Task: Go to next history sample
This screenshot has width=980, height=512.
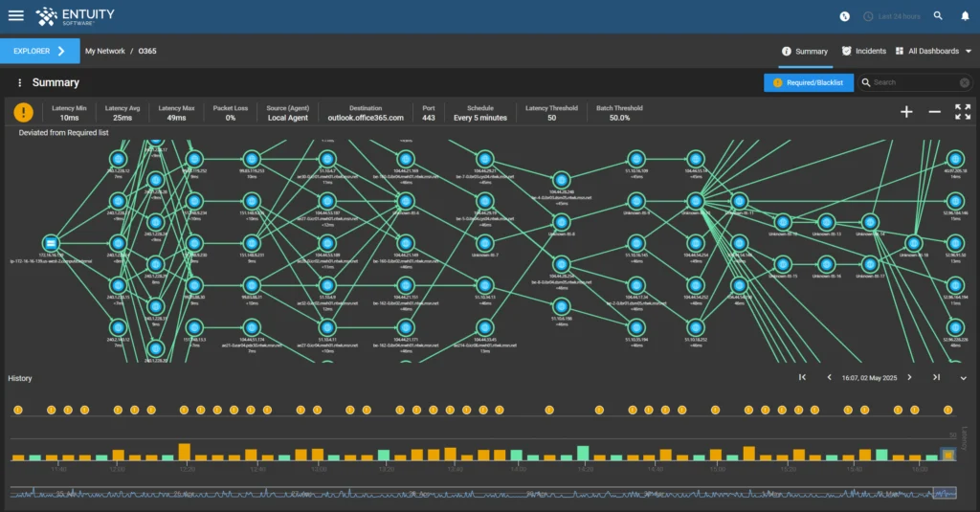Action: (x=909, y=377)
